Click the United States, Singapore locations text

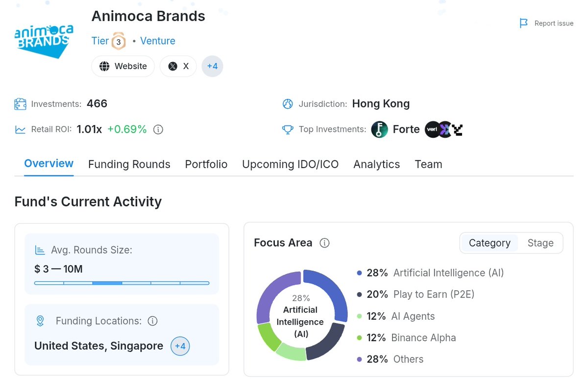(x=98, y=346)
